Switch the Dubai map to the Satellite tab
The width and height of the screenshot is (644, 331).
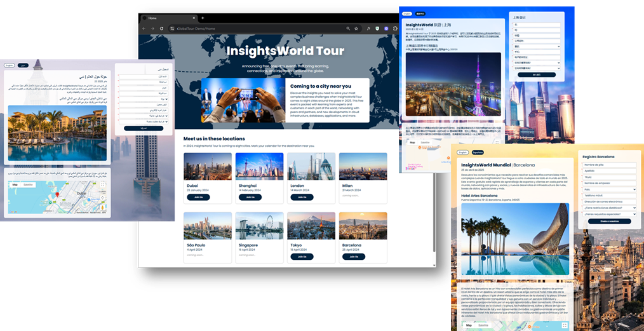[x=29, y=185]
